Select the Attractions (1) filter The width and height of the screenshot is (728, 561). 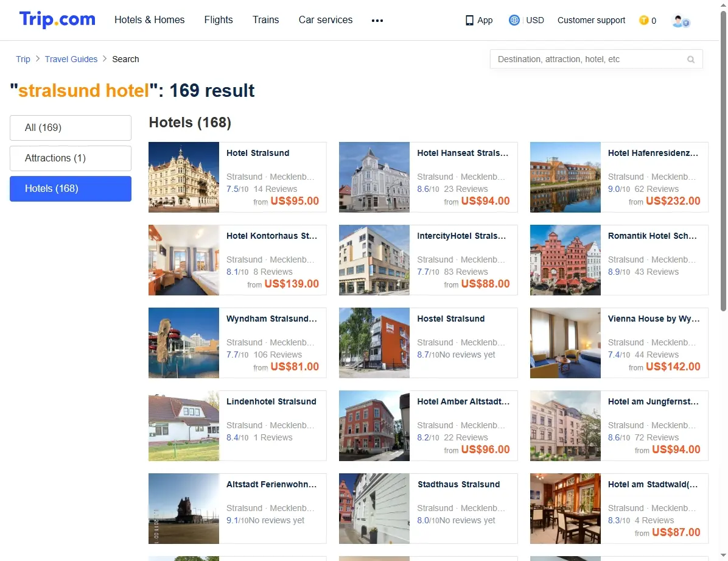(71, 158)
